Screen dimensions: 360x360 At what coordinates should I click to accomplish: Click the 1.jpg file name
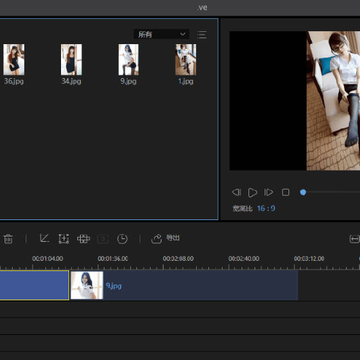186,81
